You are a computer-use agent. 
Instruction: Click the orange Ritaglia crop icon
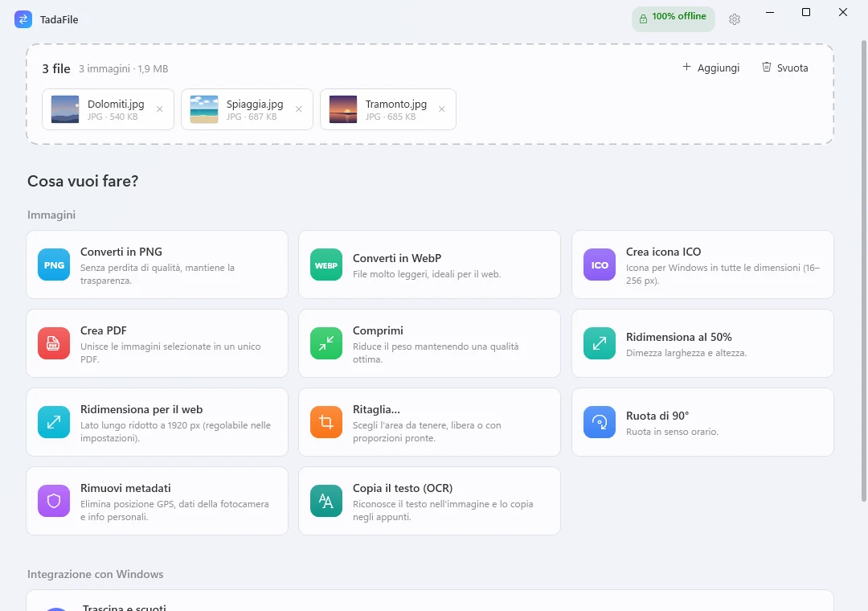tap(326, 422)
